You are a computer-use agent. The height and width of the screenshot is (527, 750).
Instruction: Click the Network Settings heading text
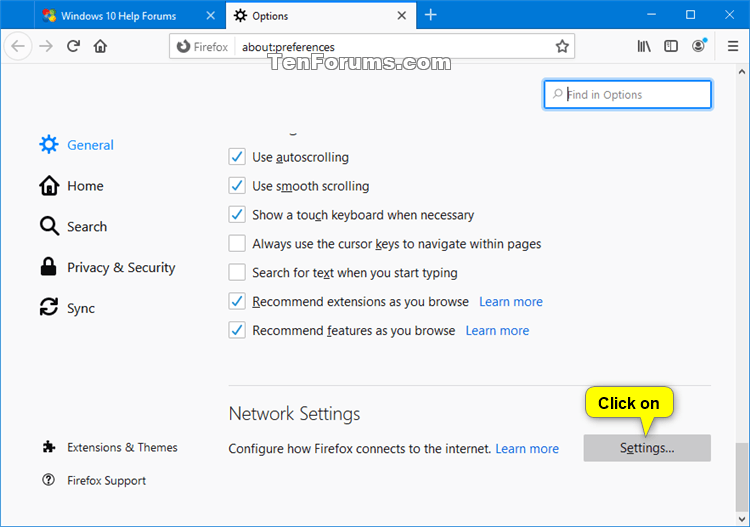(x=295, y=414)
